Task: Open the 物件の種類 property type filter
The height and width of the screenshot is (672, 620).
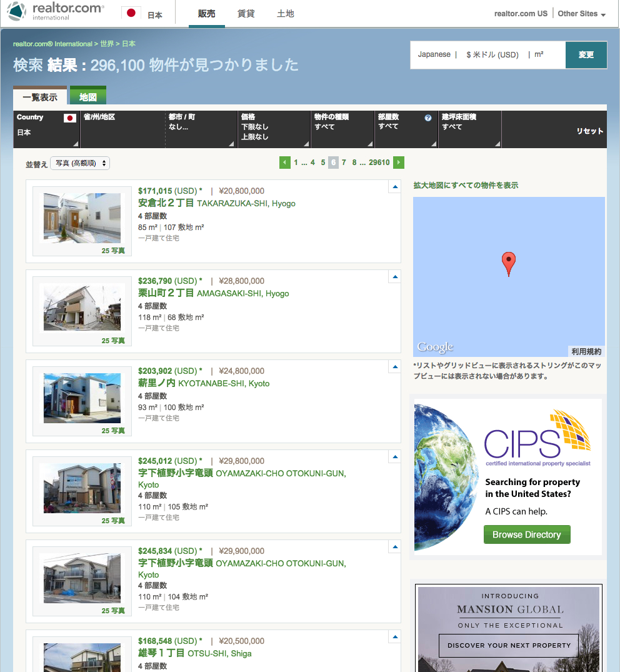Action: click(x=342, y=129)
